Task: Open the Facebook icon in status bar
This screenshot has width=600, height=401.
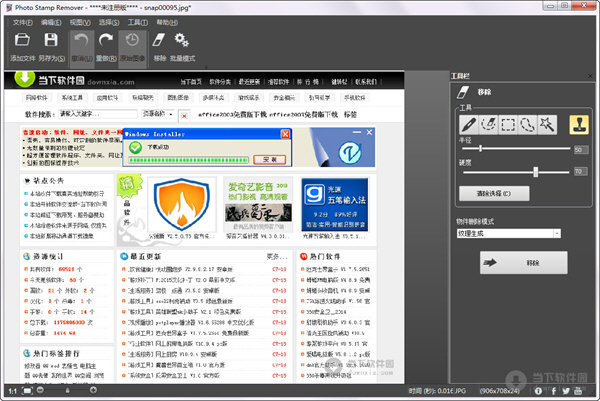Action: pyautogui.click(x=553, y=391)
